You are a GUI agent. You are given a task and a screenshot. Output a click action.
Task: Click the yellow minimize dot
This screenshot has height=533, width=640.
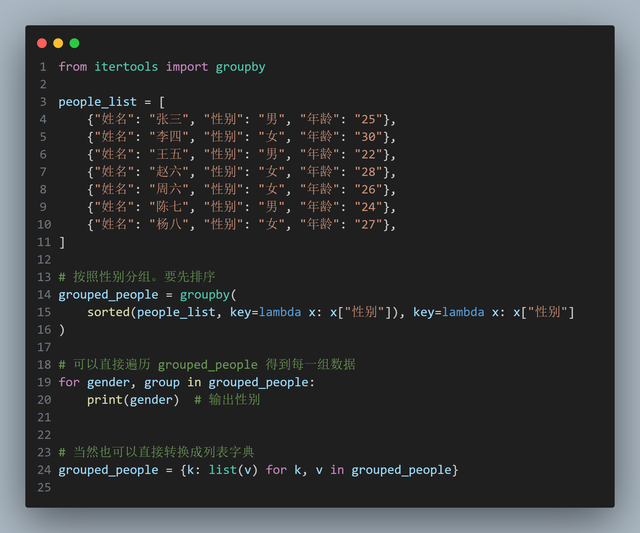point(58,43)
